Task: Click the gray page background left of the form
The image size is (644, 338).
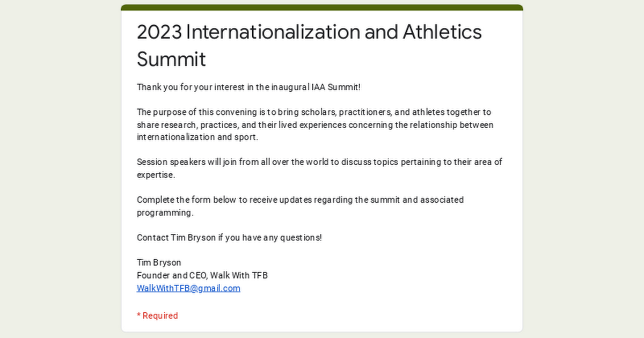Action: click(x=59, y=172)
